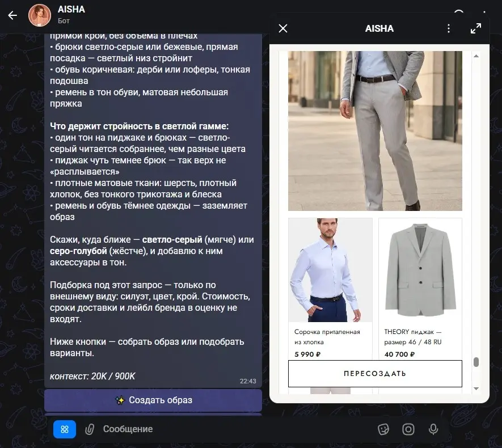Screen dimensions: 502x448
Task: Click the контекст: 20K / 900K line
Action: pos(92,376)
